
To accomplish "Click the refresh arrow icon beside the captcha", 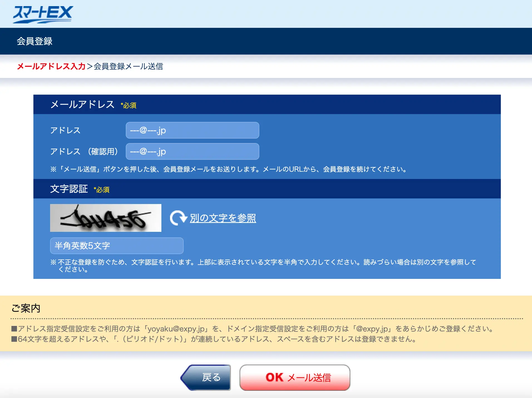I will [178, 218].
